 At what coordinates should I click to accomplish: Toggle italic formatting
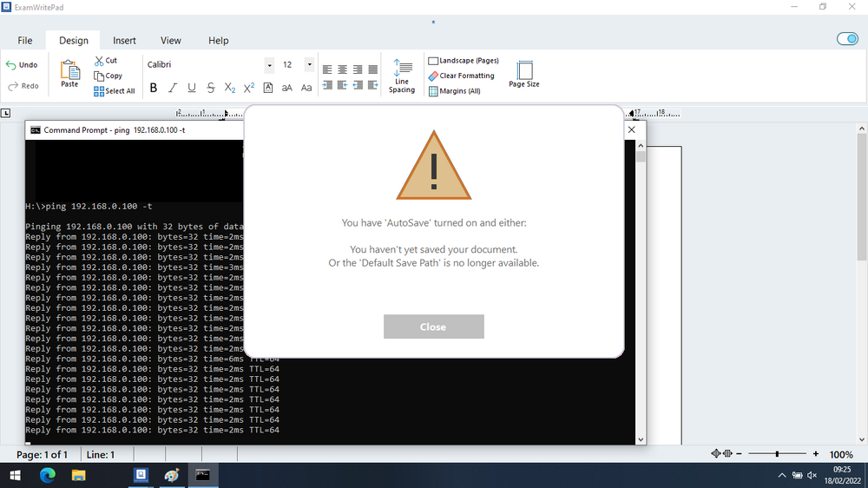click(173, 88)
